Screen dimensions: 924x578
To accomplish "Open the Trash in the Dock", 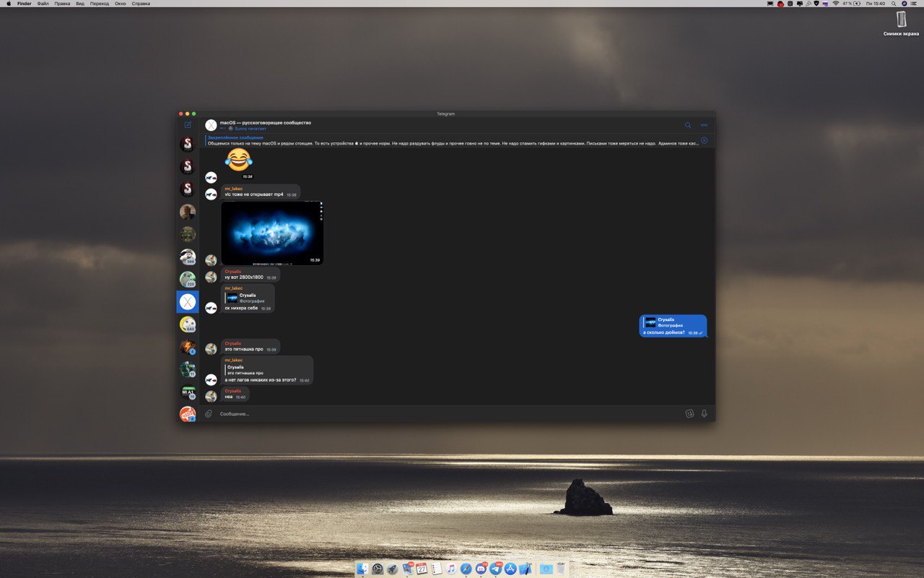I will pos(561,569).
